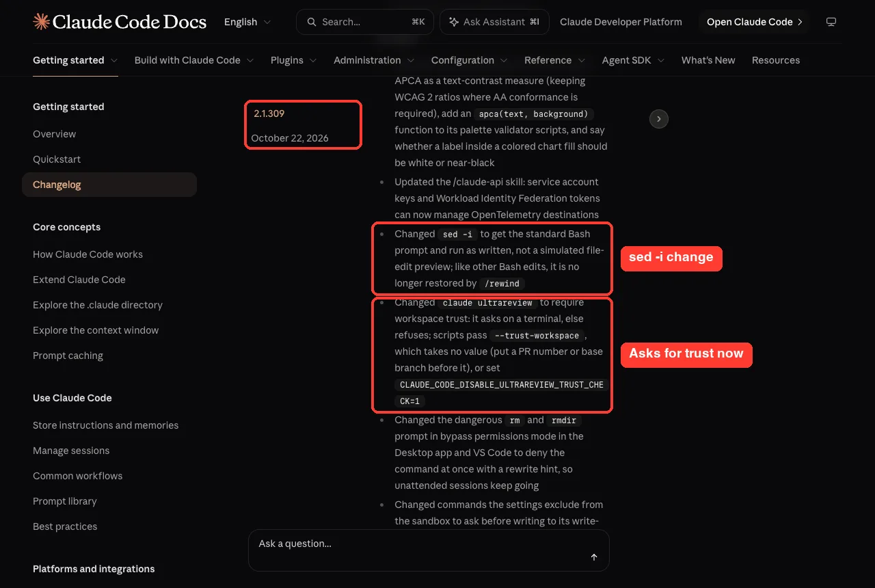Open How Claude Code works page

tap(88, 254)
